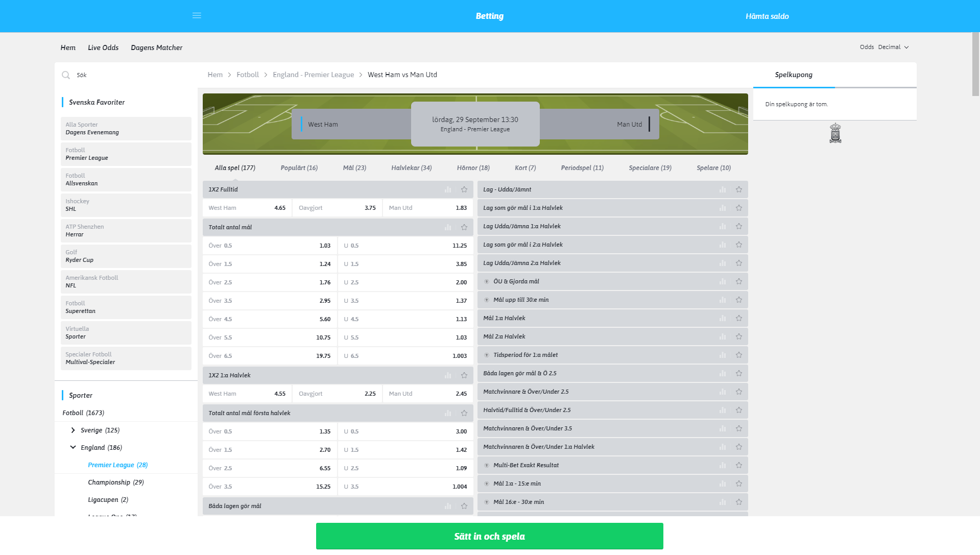
Task: Open the hamburger menu icon
Action: coord(197,16)
